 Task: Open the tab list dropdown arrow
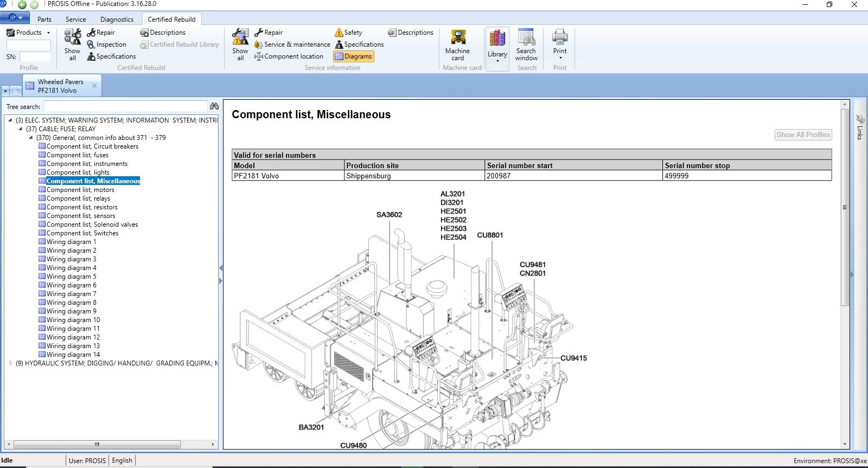click(5, 91)
